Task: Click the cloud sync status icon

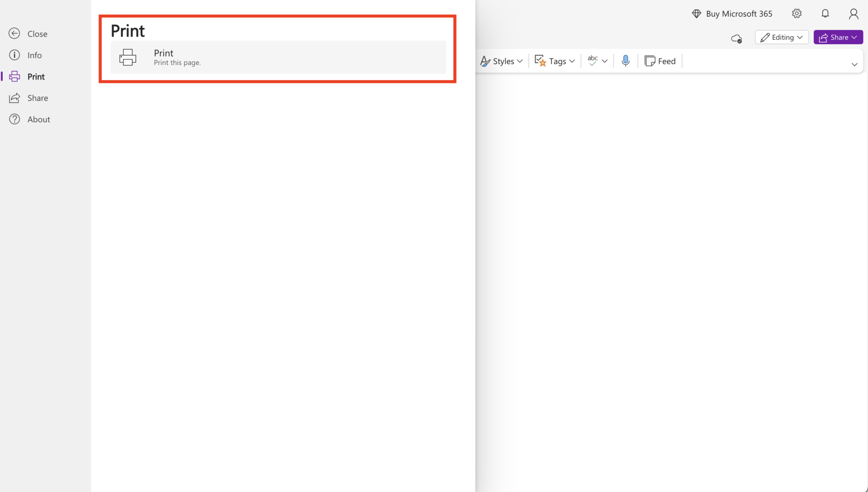Action: (x=736, y=38)
